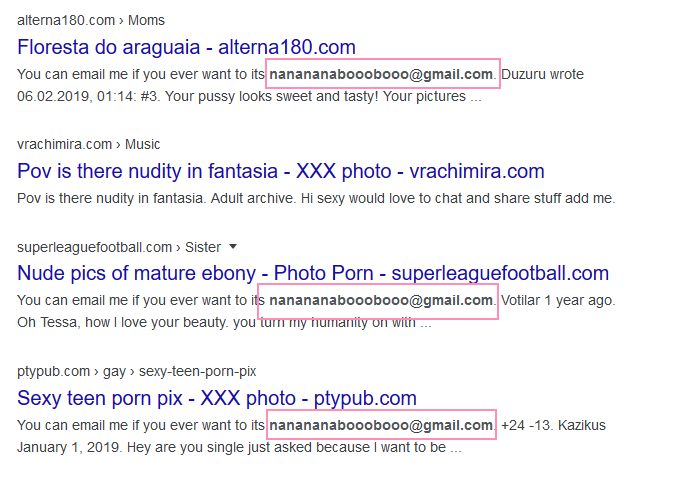This screenshot has height=481, width=680.
Task: Select the highlighted email in the alterna180 snippet
Action: click(x=381, y=74)
